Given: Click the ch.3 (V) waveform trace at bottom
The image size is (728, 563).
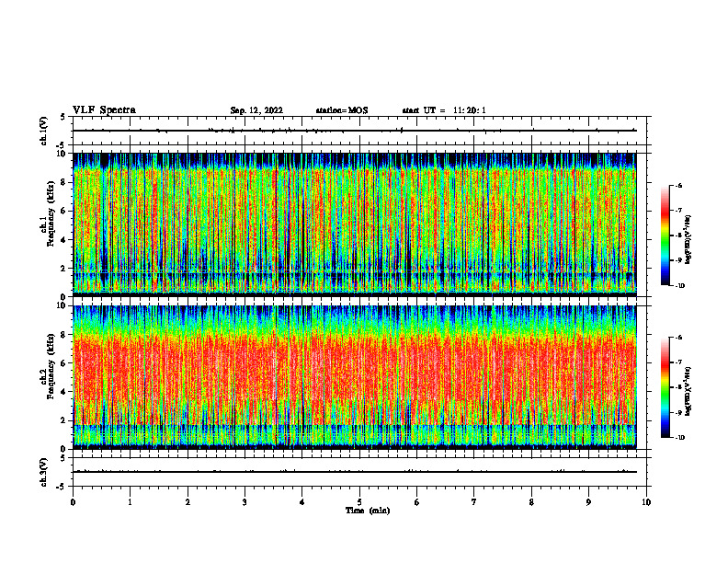Looking at the screenshot, I should [x=355, y=472].
